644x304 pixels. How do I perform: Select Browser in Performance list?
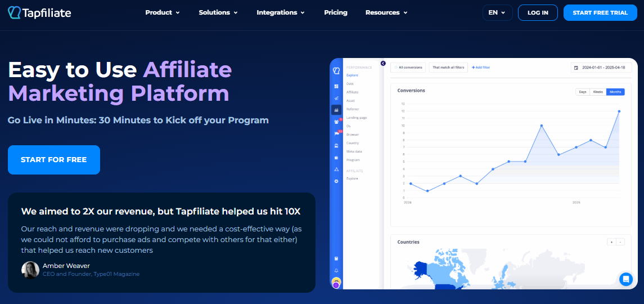(x=353, y=135)
